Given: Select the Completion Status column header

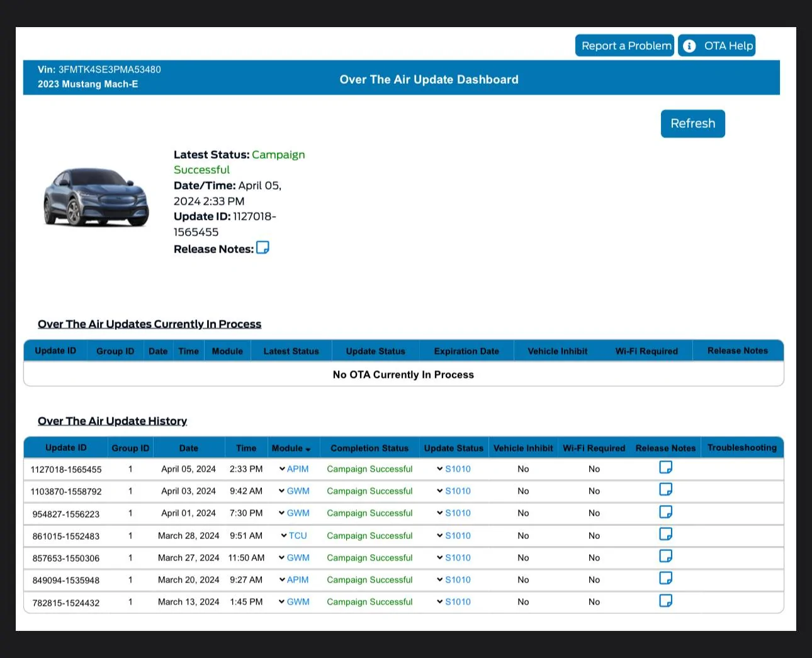Looking at the screenshot, I should click(x=369, y=448).
